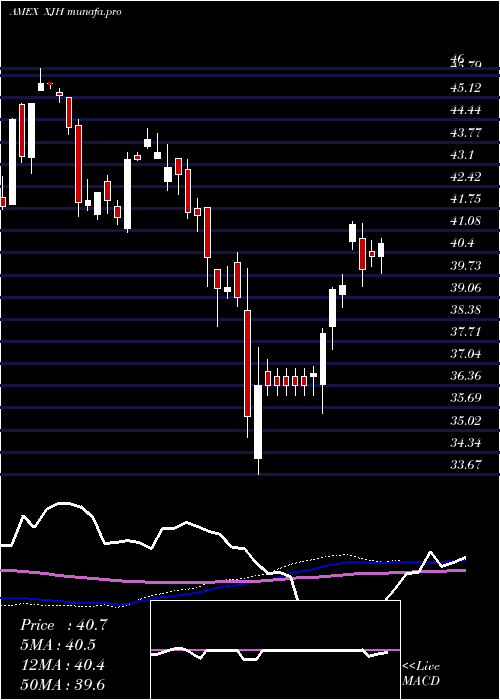Click the 35.69 price axis label
The width and height of the screenshot is (500, 700).
(466, 398)
